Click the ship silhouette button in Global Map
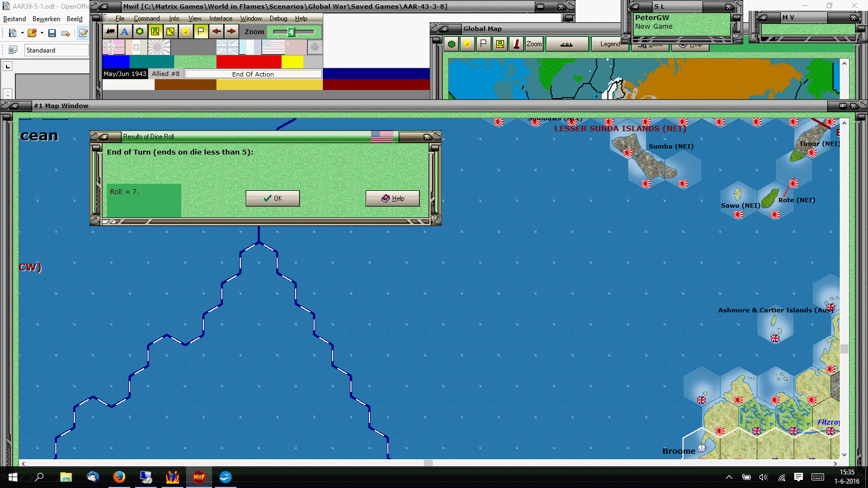 point(567,44)
